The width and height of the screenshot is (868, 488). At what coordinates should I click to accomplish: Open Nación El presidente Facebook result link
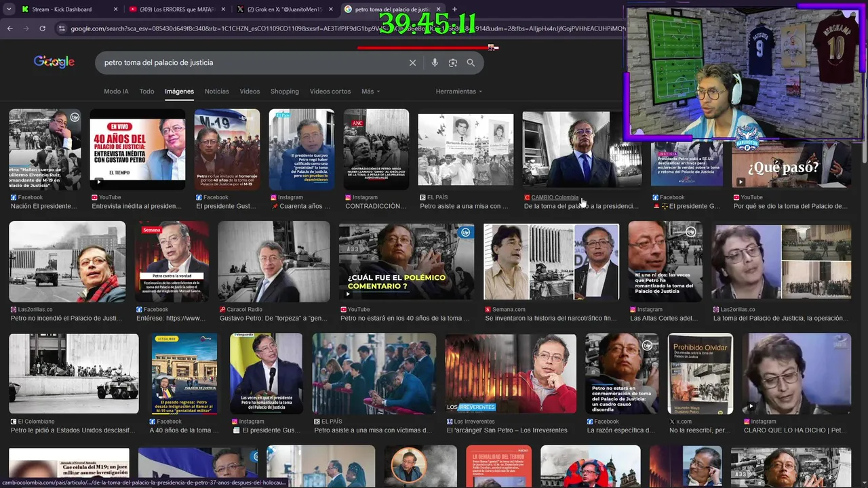[44, 206]
